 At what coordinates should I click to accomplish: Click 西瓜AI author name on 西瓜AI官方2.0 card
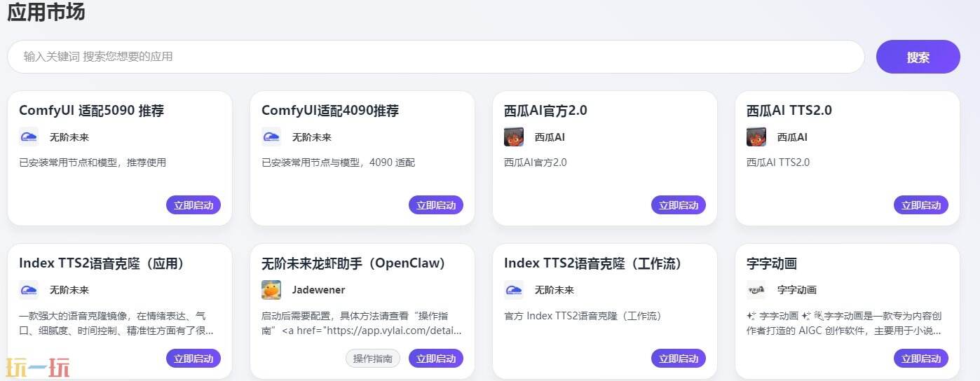tap(550, 137)
